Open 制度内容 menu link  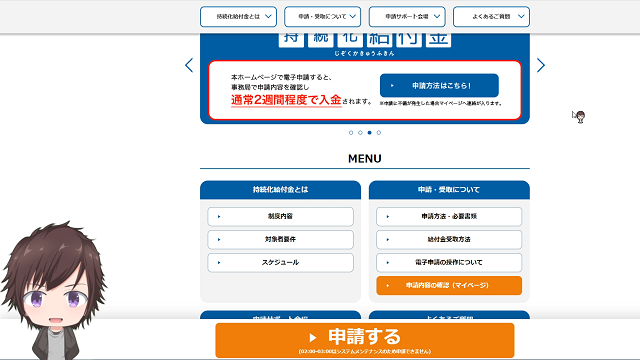click(280, 216)
